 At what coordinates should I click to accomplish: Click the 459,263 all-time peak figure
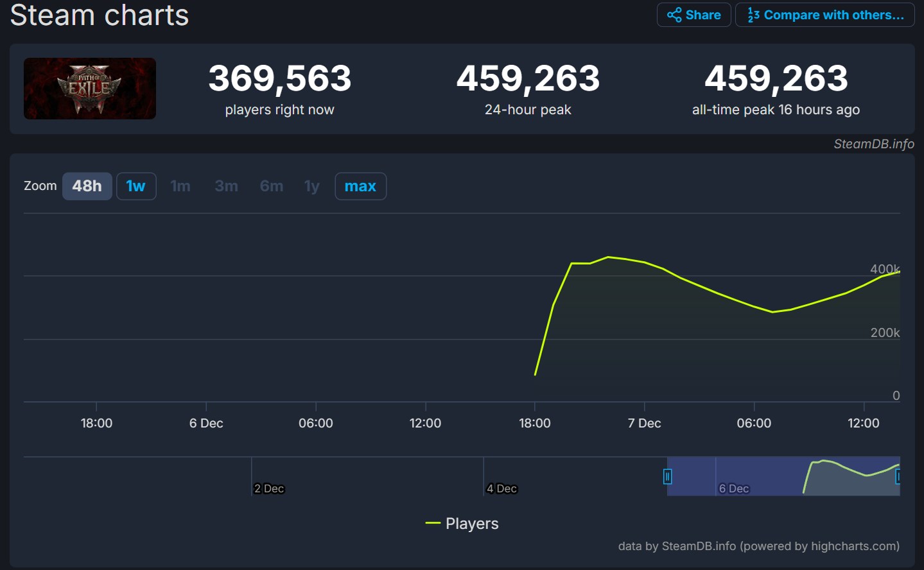(x=776, y=78)
